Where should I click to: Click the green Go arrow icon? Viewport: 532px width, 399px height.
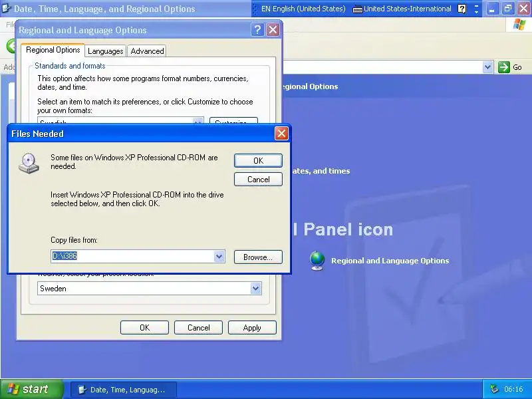pyautogui.click(x=504, y=67)
